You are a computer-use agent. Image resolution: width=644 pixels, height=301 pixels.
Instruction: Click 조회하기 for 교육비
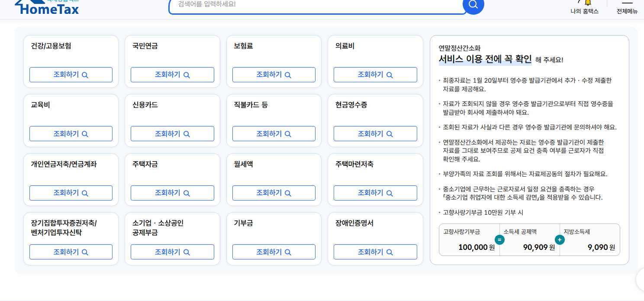coord(71,133)
